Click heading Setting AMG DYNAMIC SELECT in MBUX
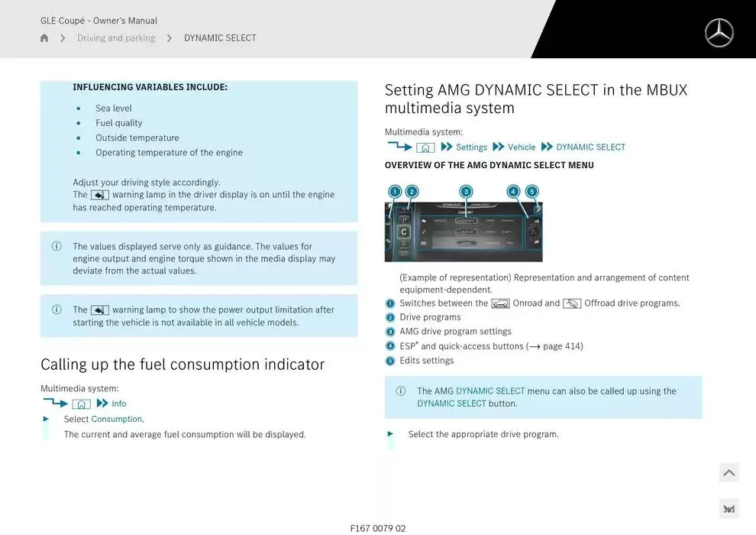 (535, 99)
